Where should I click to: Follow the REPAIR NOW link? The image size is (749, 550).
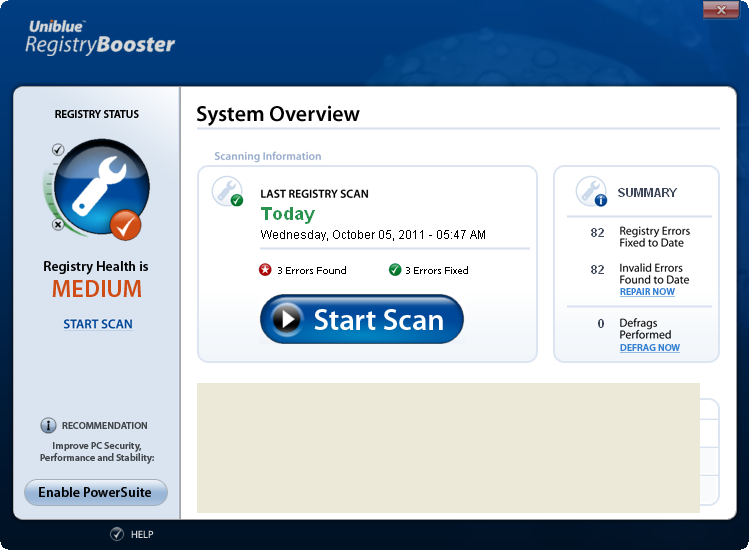click(x=647, y=292)
